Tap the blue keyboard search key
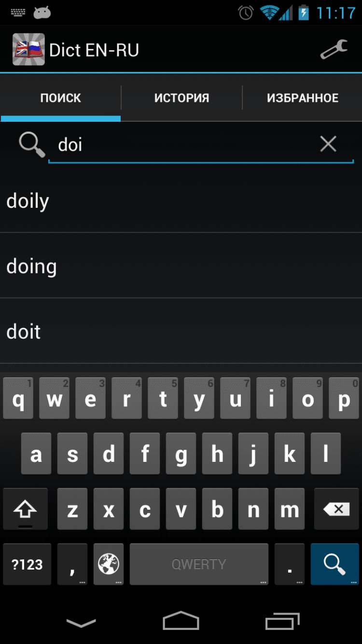 click(334, 564)
